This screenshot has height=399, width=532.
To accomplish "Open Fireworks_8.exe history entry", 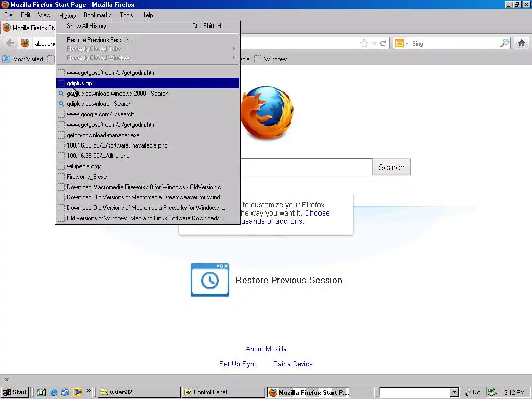I will coord(148,177).
